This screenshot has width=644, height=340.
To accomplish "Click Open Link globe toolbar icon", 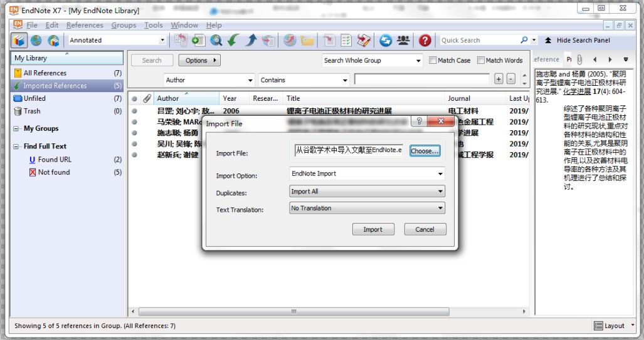I will [x=290, y=40].
